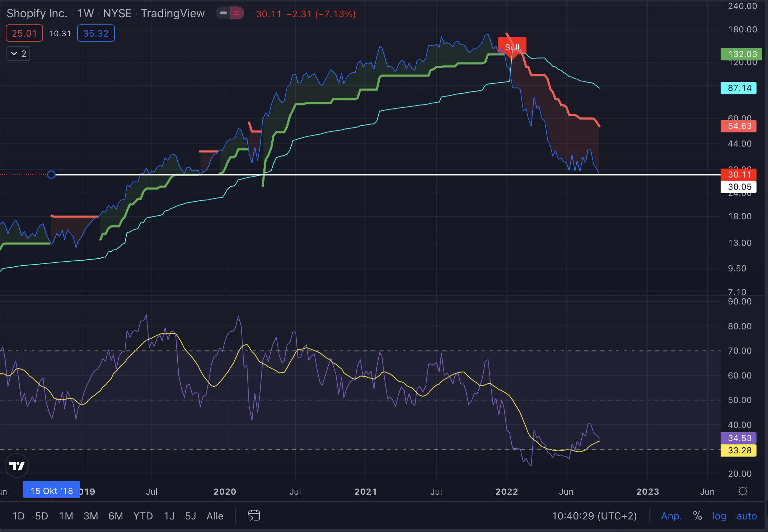Select the Alle time range
The height and width of the screenshot is (532, 768).
coord(215,516)
